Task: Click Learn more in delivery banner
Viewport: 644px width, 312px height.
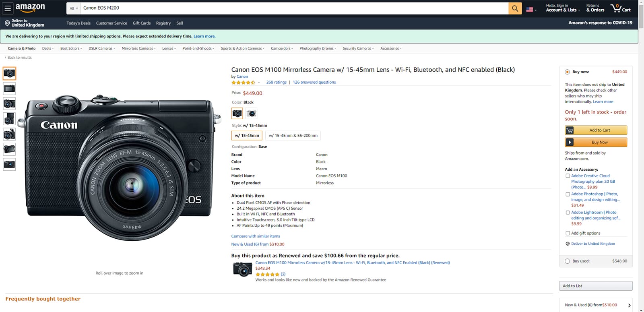Action: click(204, 36)
